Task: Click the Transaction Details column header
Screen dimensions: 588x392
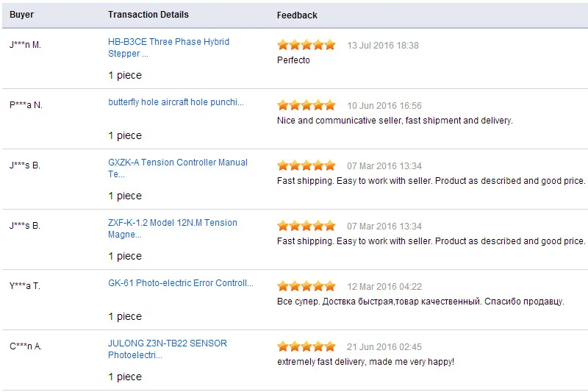Action: (148, 15)
